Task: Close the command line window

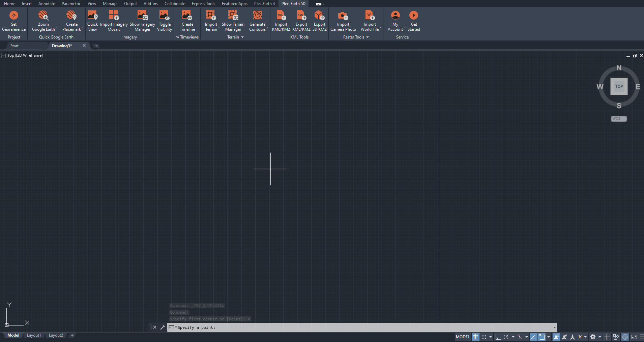Action: [x=155, y=327]
